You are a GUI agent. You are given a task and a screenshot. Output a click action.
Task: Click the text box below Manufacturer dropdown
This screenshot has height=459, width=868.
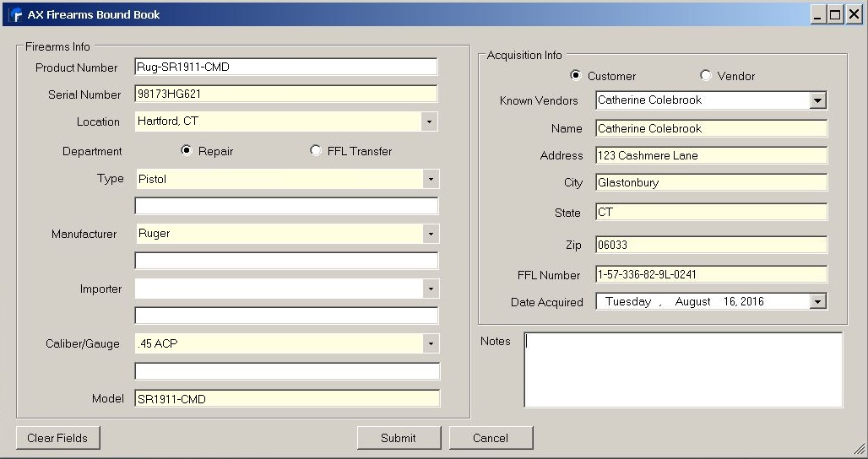[287, 261]
